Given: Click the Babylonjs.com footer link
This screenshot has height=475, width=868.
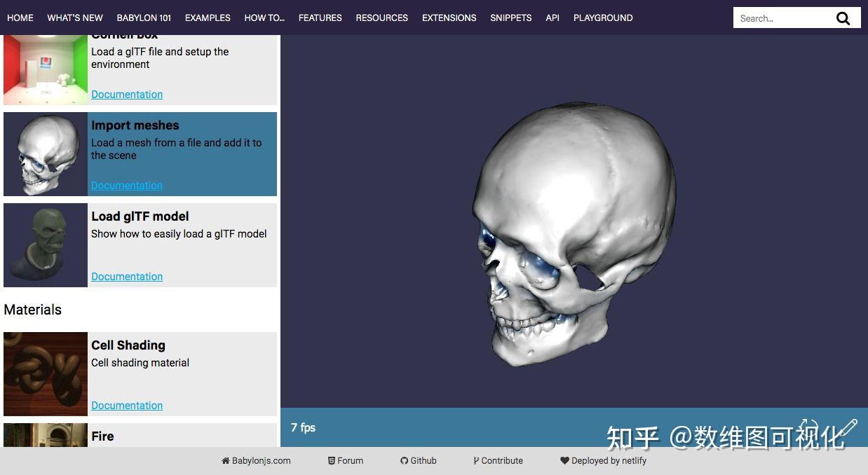Looking at the screenshot, I should pos(260,460).
